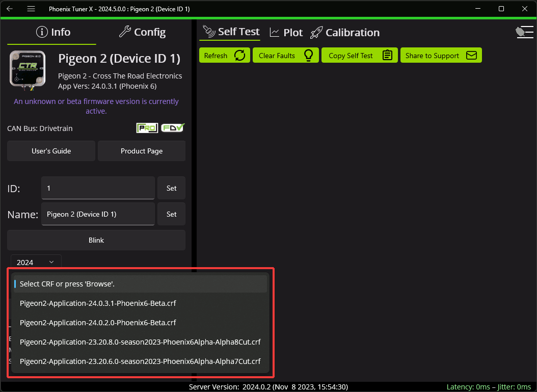Click the Pigeon 2 device image
This screenshot has width=537, height=392.
click(x=28, y=70)
